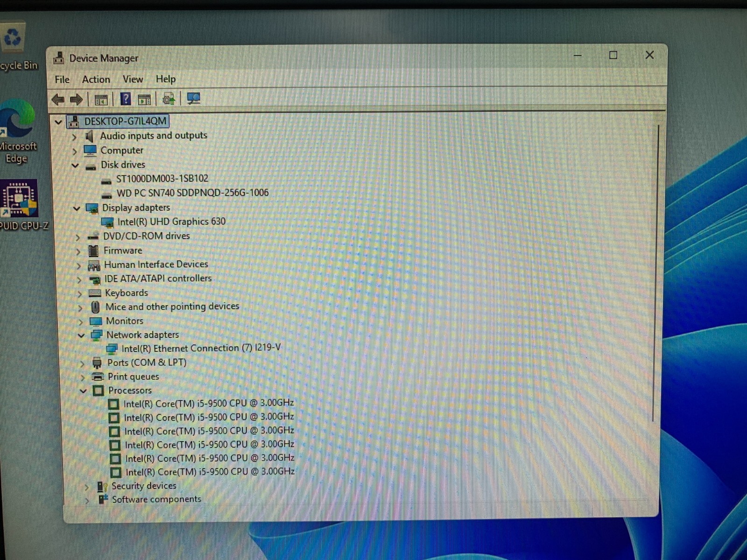This screenshot has height=560, width=747.
Task: Select the Monitors category label
Action: click(125, 321)
